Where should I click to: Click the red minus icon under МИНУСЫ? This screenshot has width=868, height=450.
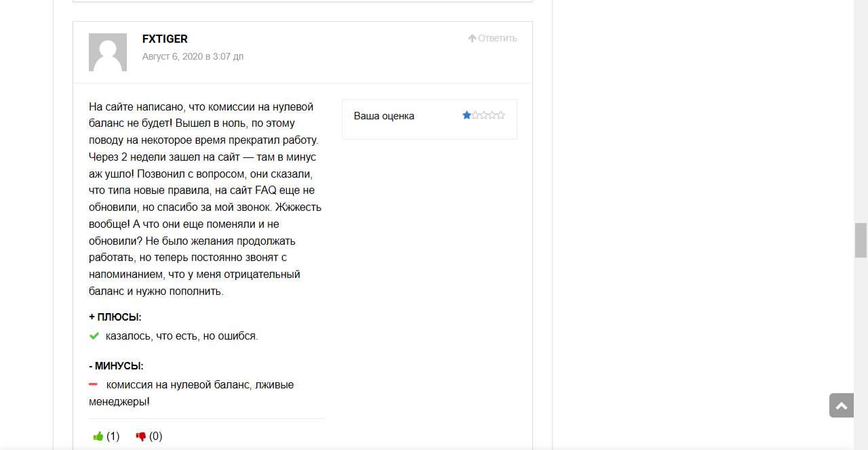point(94,384)
